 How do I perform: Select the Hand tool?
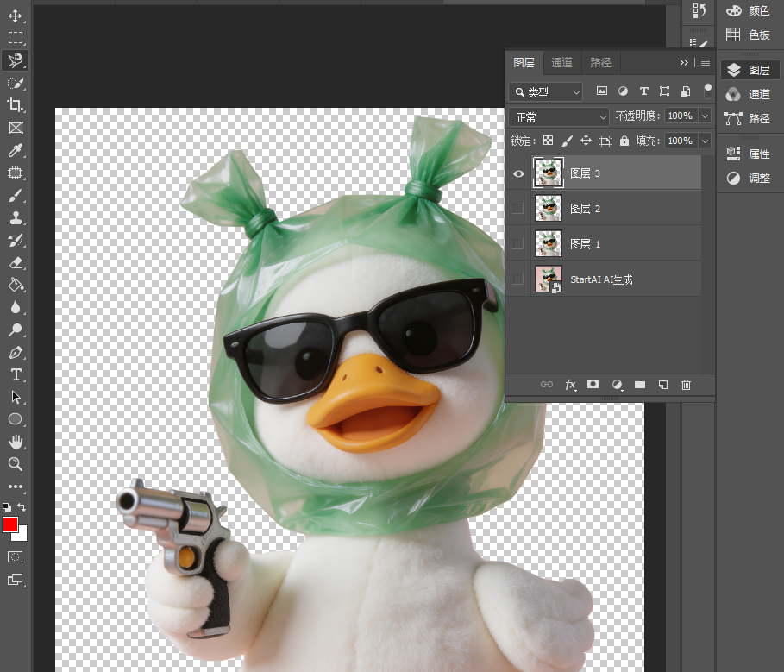click(15, 442)
